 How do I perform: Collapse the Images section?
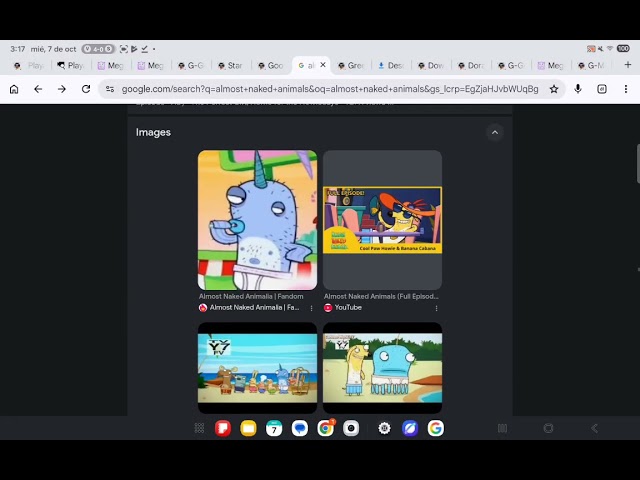click(x=495, y=132)
